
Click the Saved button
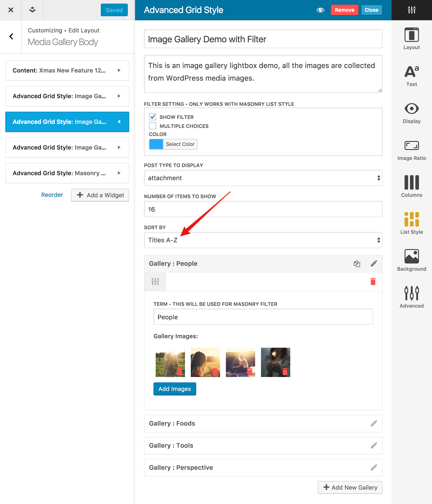coord(114,10)
